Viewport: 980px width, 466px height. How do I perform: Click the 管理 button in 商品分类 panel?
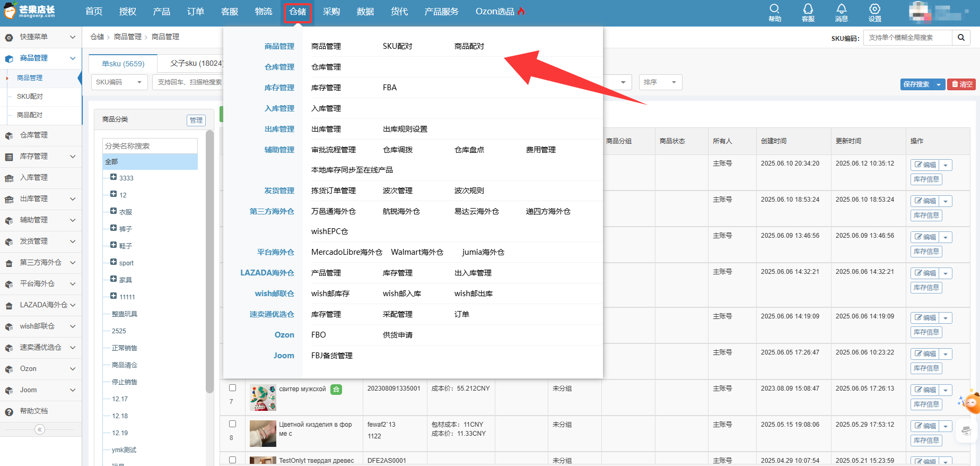tap(196, 120)
